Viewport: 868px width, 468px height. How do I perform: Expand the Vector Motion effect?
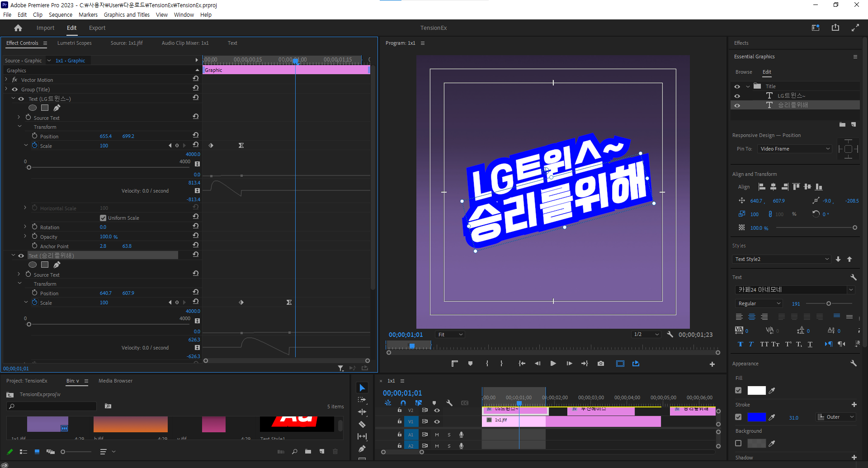(6, 80)
